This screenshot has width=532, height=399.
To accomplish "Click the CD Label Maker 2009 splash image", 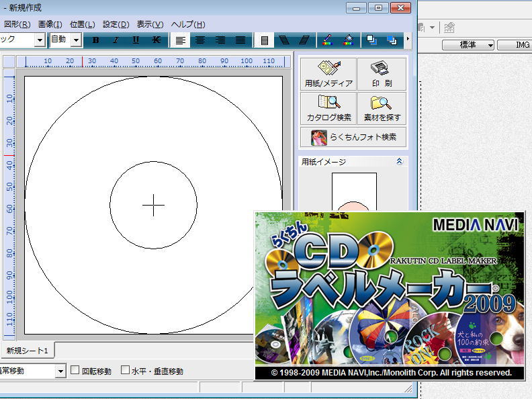I will coord(390,295).
